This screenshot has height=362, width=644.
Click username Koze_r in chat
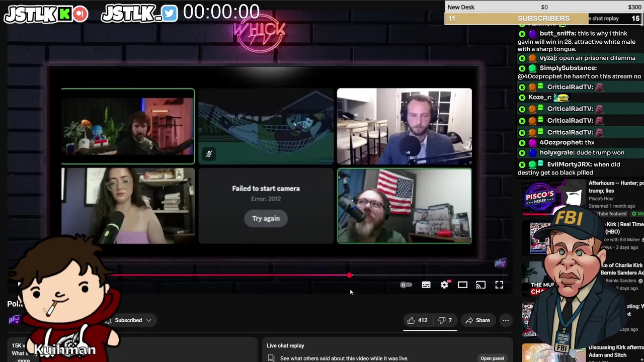click(x=540, y=98)
